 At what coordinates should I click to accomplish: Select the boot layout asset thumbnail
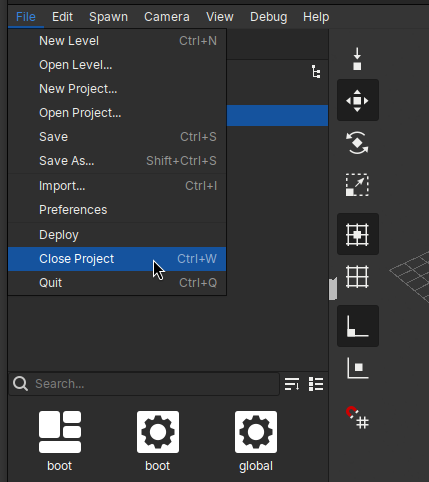60,432
